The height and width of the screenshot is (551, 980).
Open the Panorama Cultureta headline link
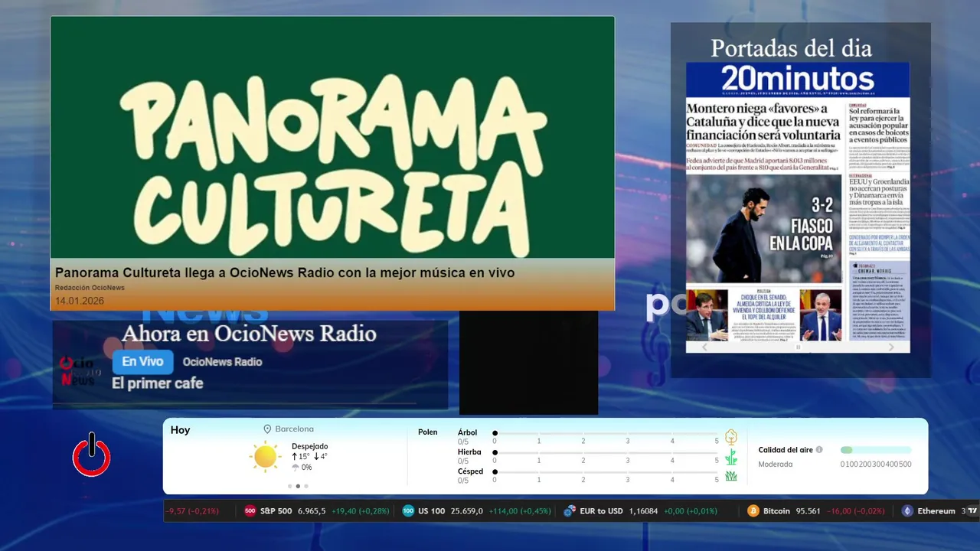click(x=285, y=272)
